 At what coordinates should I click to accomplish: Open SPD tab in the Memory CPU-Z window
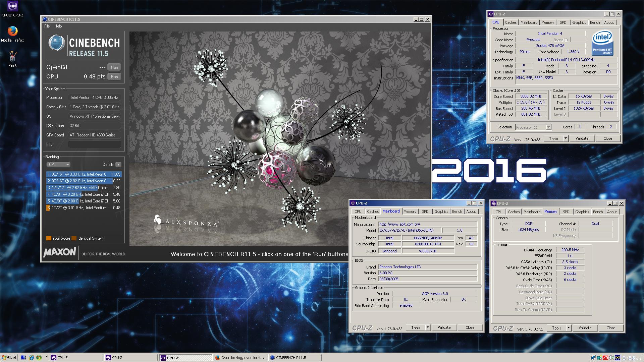point(566,212)
